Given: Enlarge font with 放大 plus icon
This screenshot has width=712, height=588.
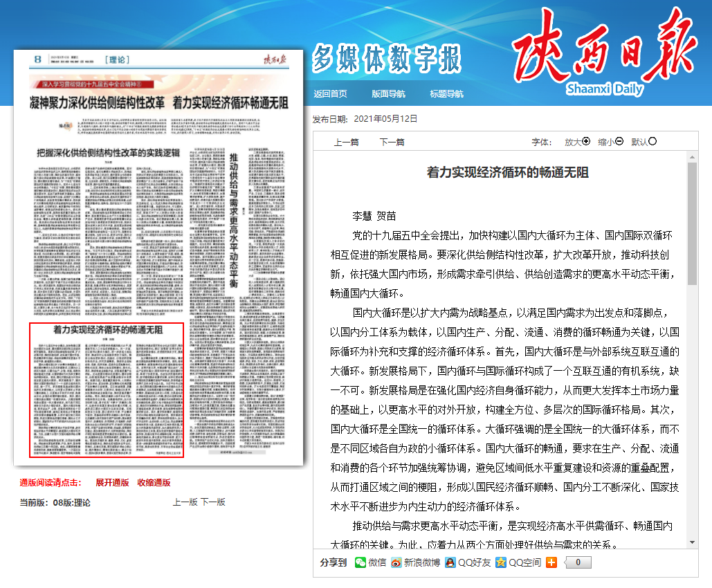Looking at the screenshot, I should point(586,141).
